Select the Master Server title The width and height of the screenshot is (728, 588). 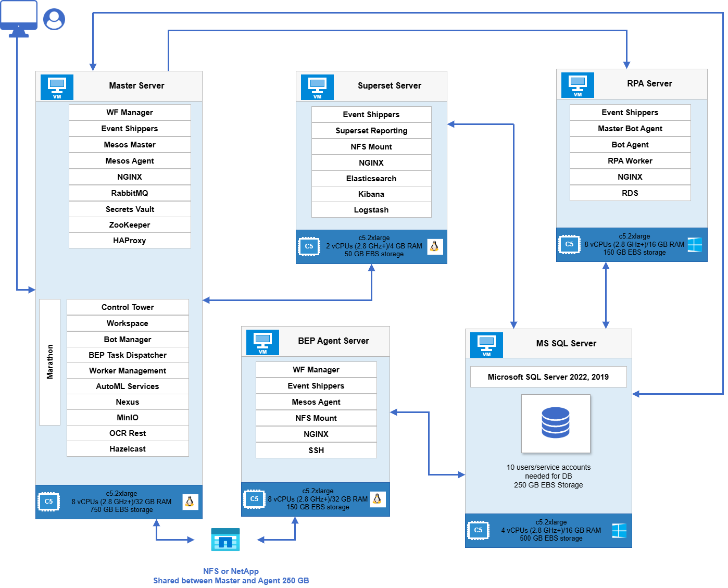(x=136, y=86)
